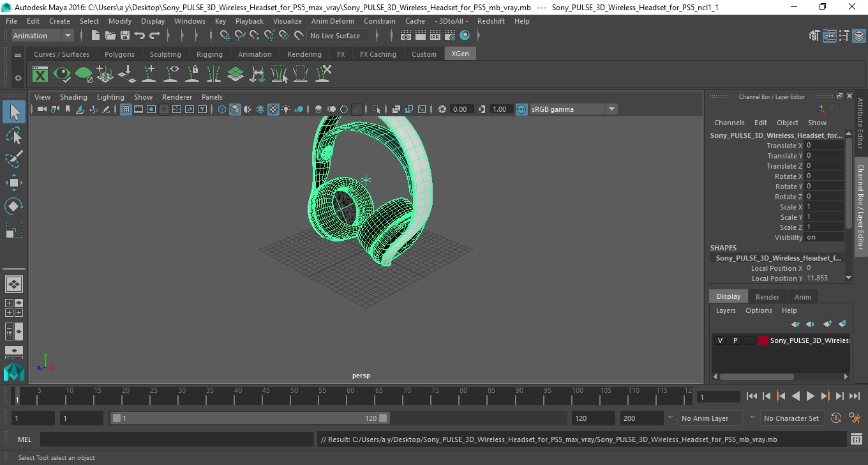Screen dimensions: 868x465
Task: Open Render Settings icon in status line
Action: 450,36
